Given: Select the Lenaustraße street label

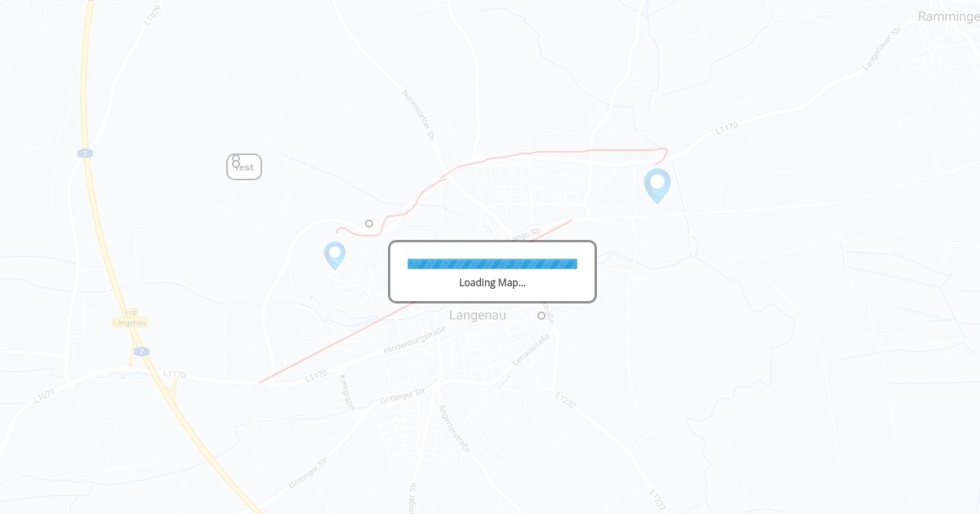Looking at the screenshot, I should point(531,348).
